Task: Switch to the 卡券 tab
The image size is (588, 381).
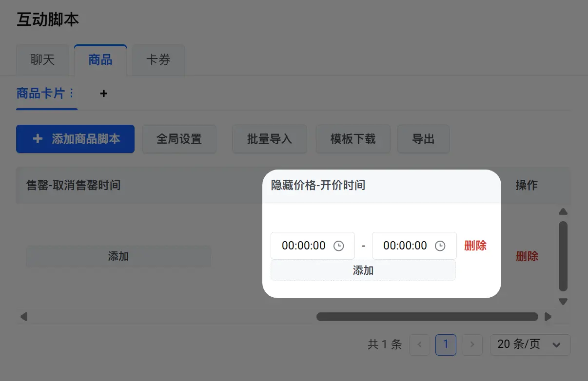Action: (x=158, y=60)
